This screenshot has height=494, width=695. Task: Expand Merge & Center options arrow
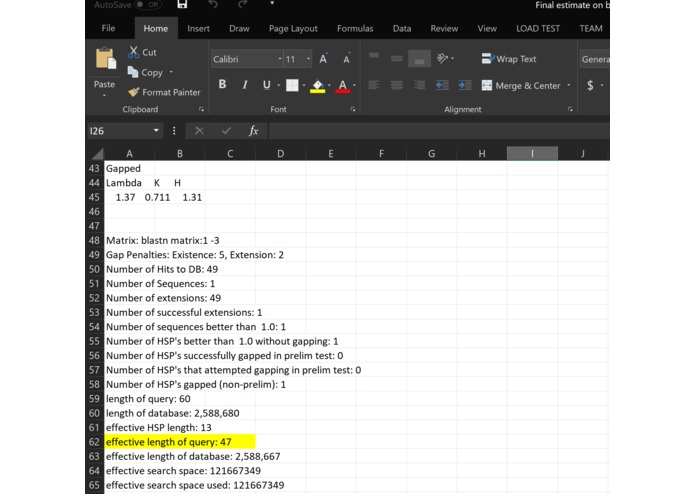(569, 85)
